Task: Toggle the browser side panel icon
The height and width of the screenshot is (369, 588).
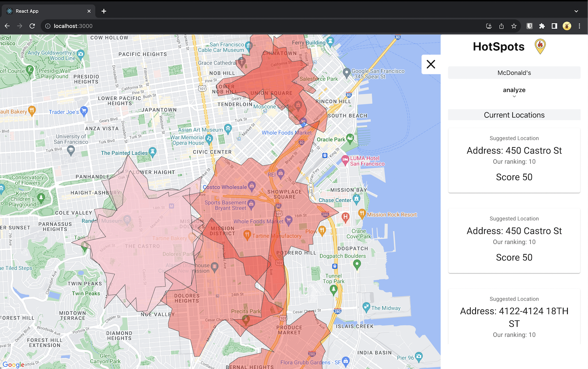Action: pyautogui.click(x=554, y=26)
